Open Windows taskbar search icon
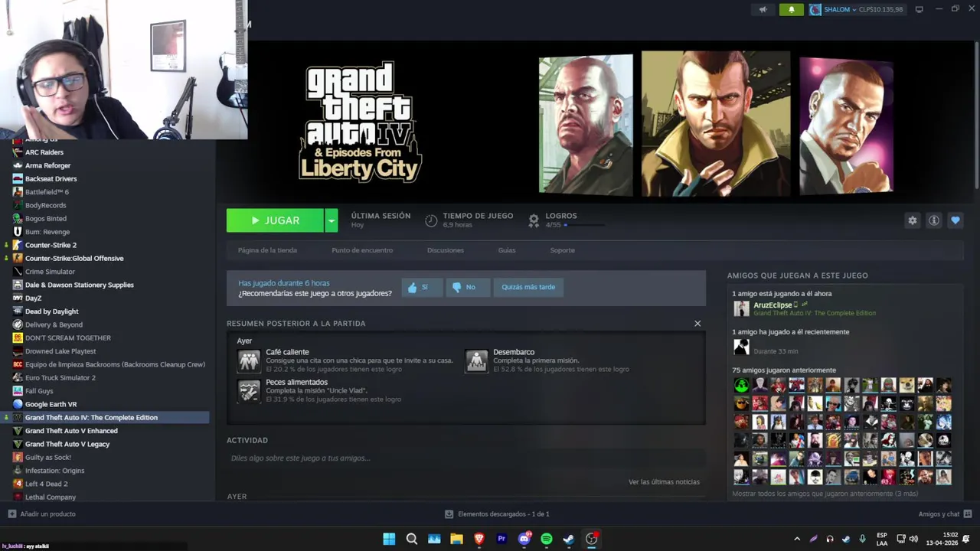This screenshot has height=551, width=980. pyautogui.click(x=412, y=539)
